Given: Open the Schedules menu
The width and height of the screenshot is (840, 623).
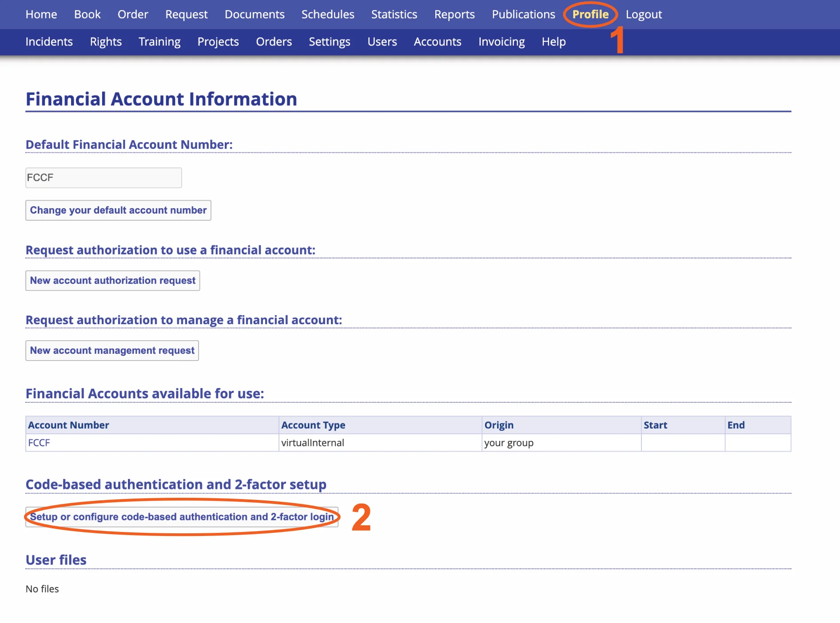Looking at the screenshot, I should (328, 14).
